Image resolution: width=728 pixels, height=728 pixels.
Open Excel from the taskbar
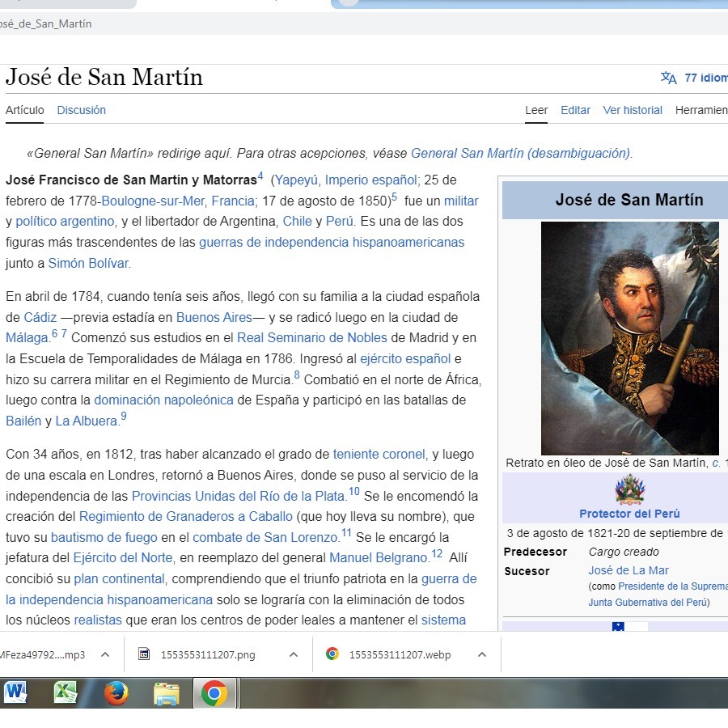click(65, 692)
